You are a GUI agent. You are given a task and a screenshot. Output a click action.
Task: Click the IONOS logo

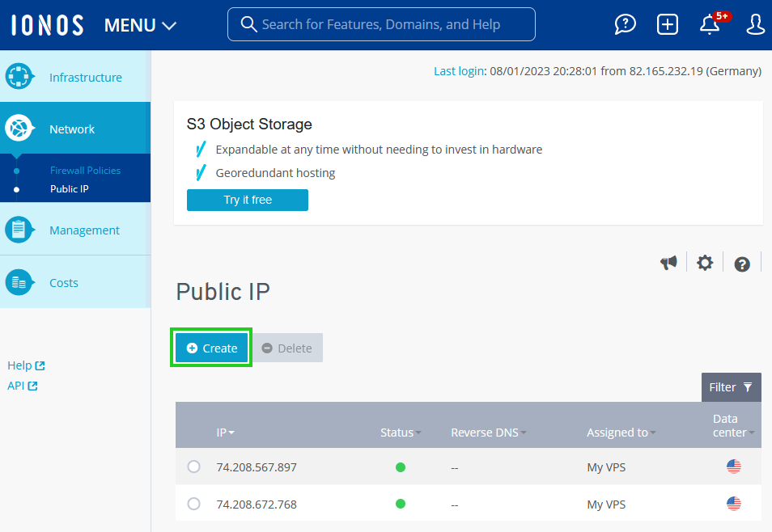click(47, 25)
